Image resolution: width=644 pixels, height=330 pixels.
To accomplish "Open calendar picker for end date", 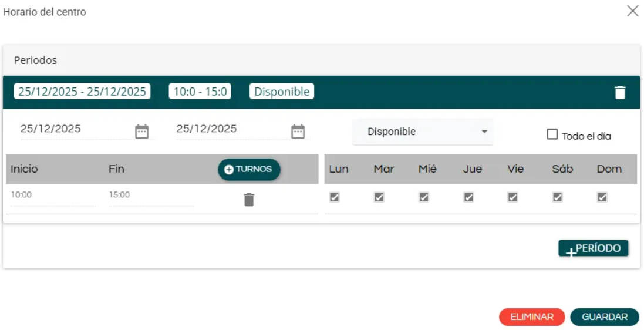I will click(298, 132).
